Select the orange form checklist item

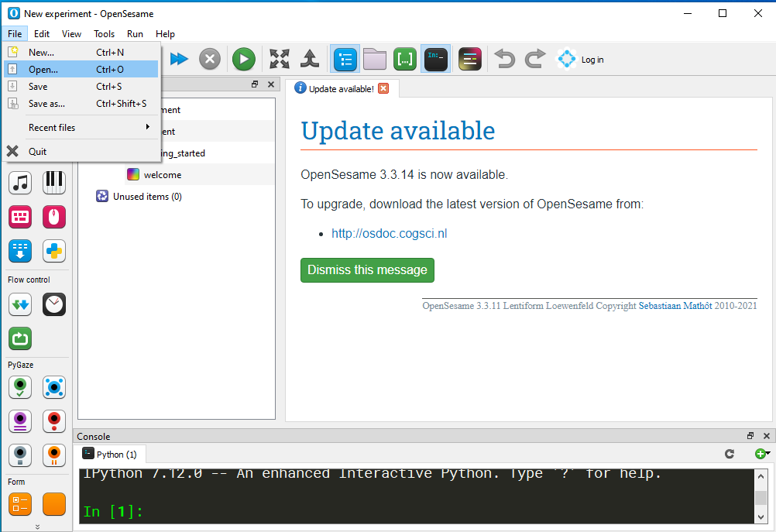point(20,504)
